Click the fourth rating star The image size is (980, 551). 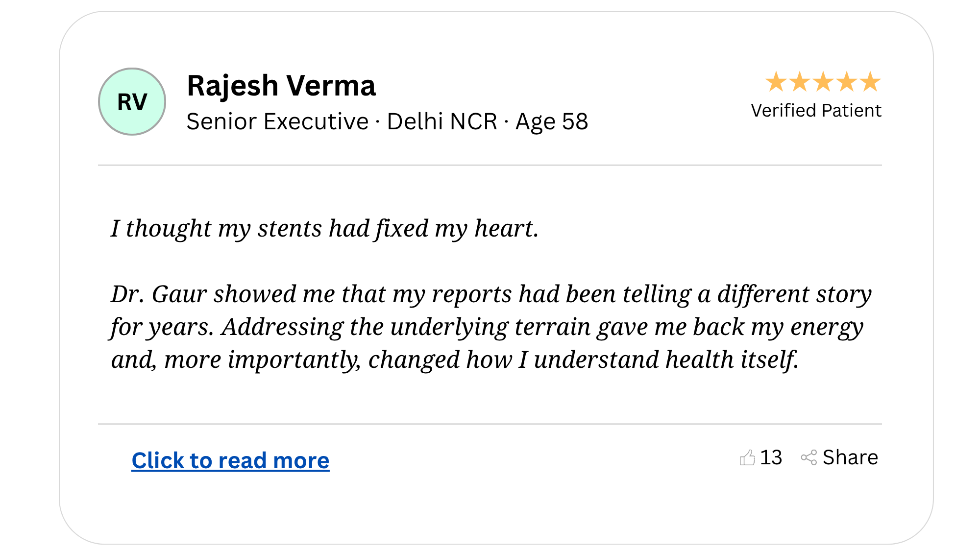[x=847, y=82]
